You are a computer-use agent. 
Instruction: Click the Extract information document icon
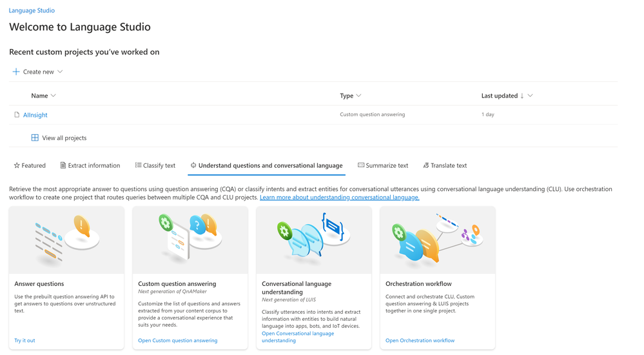pyautogui.click(x=63, y=165)
